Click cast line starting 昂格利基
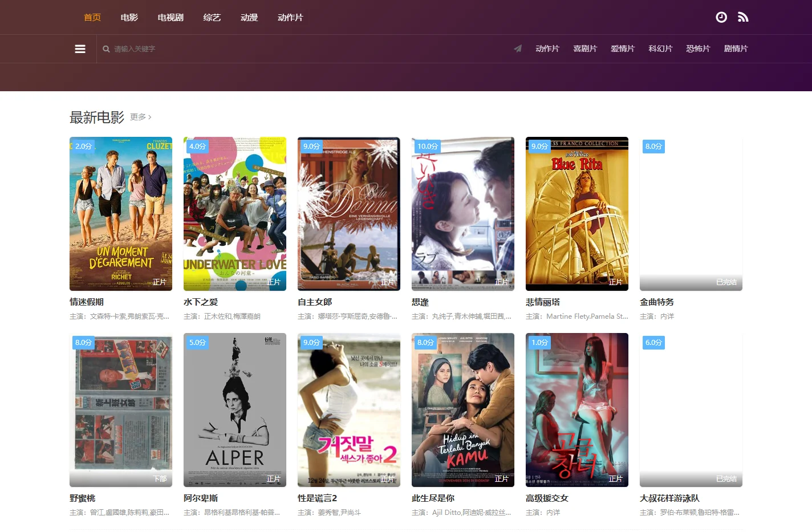The height and width of the screenshot is (532, 812). tap(232, 513)
